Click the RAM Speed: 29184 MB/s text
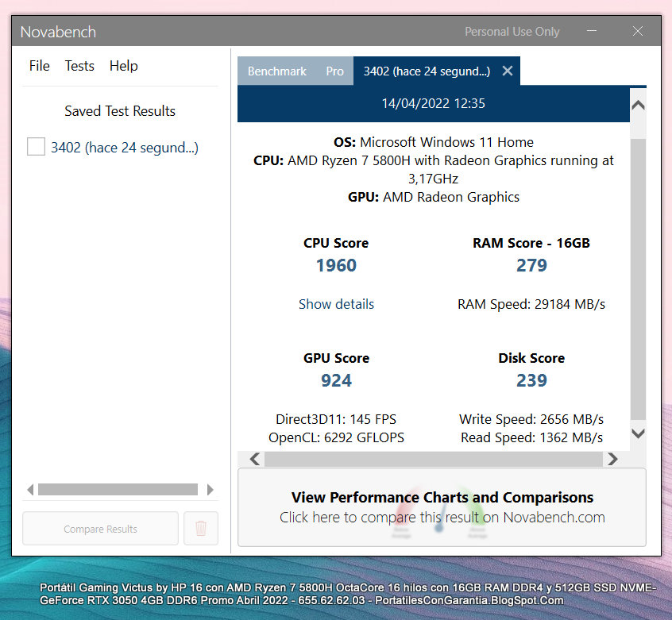Screen dimensions: 672x620 tap(531, 304)
